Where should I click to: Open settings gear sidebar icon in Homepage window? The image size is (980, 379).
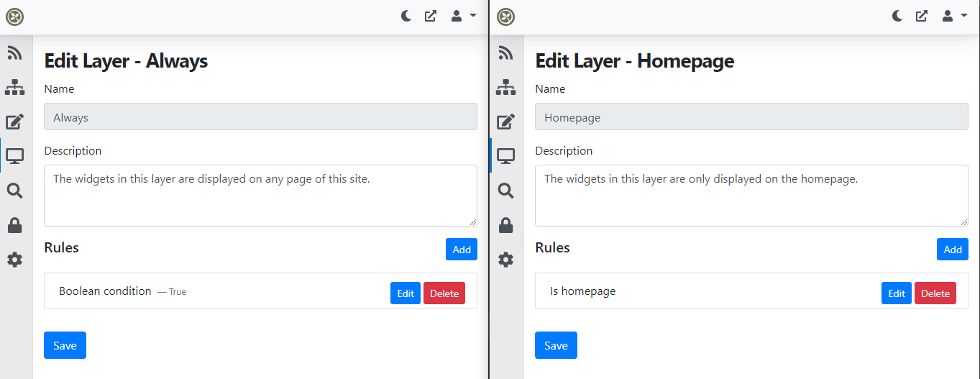[x=506, y=260]
